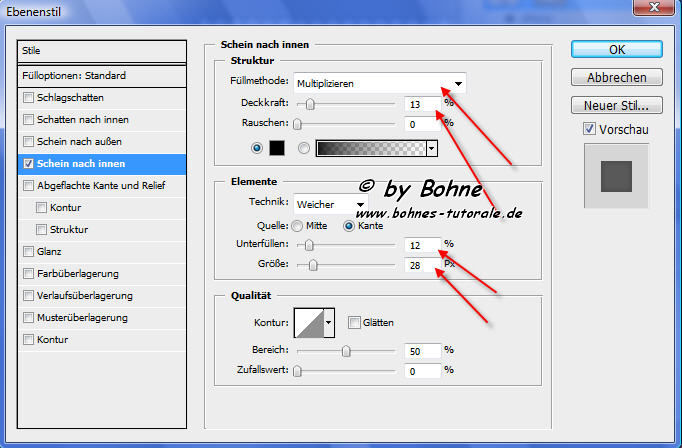Open the gradient dropdown arrow
Viewport: 682px width, 448px height.
pos(432,148)
